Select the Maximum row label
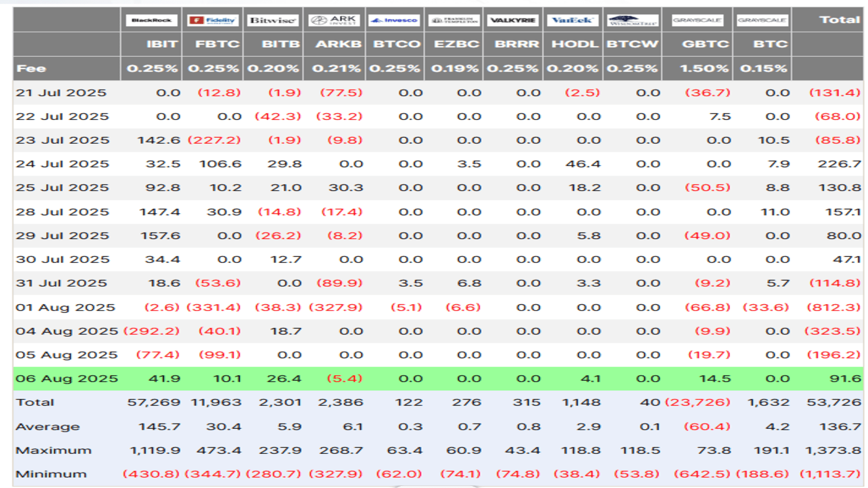 [x=54, y=451]
